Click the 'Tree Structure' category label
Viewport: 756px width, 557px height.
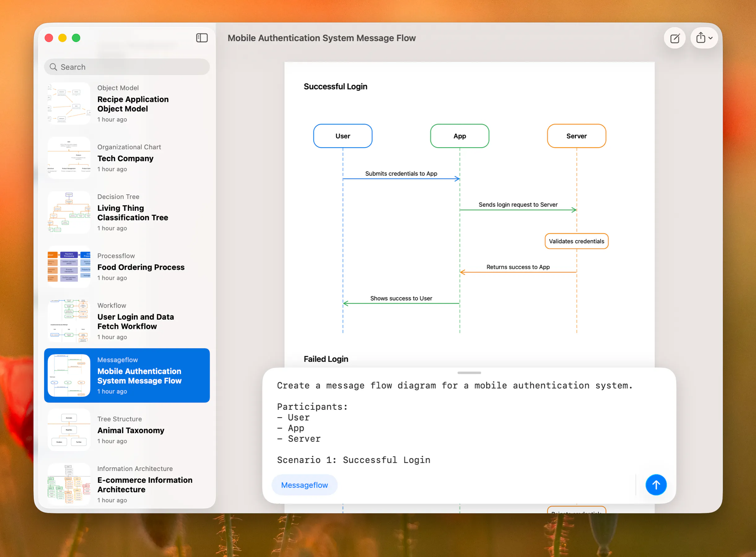pos(120,419)
